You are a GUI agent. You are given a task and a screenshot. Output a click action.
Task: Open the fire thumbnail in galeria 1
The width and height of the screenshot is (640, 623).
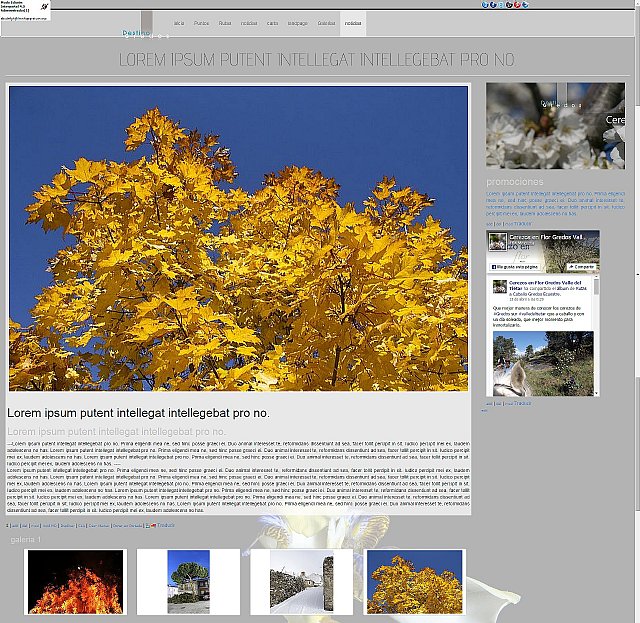(x=76, y=582)
